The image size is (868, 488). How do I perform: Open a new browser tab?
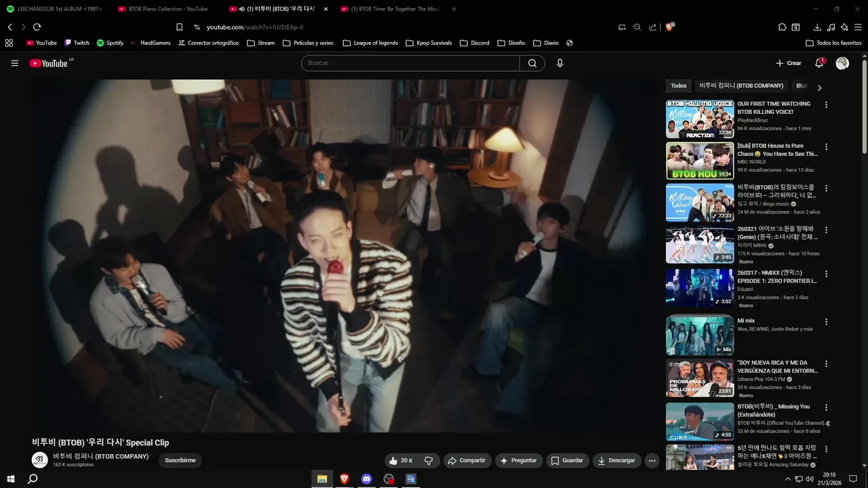454,9
